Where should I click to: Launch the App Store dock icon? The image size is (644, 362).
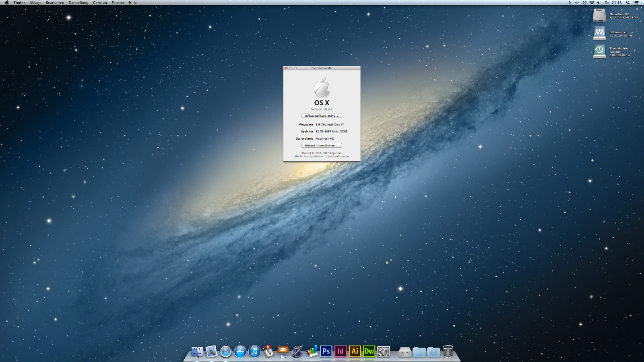(240, 352)
